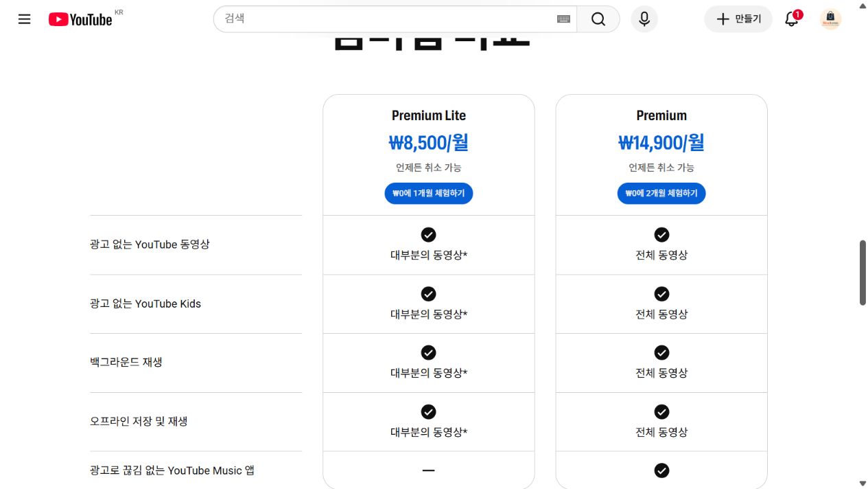868x489 pixels.
Task: Select the Premium Lite plan title
Action: (x=429, y=115)
